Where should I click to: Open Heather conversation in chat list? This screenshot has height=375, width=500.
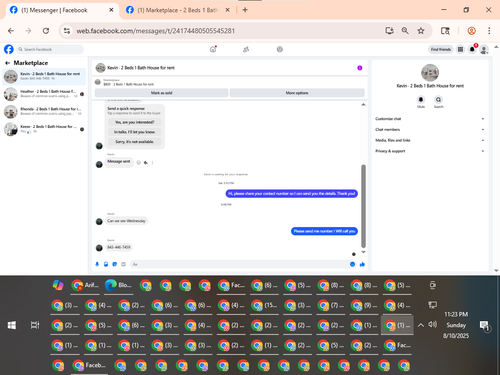tap(44, 94)
